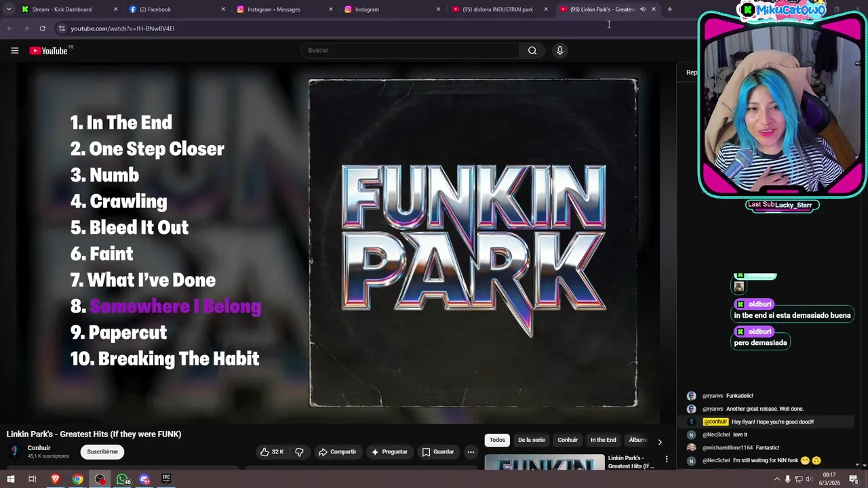868x488 pixels.
Task: Switch to disforia INDUSTRIAl park tab
Action: tap(498, 9)
